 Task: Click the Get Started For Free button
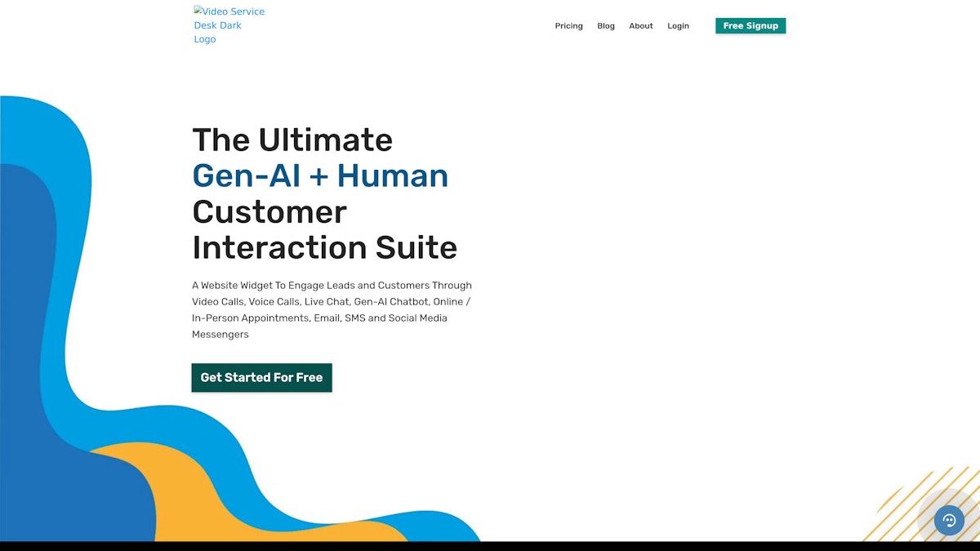[x=261, y=378]
